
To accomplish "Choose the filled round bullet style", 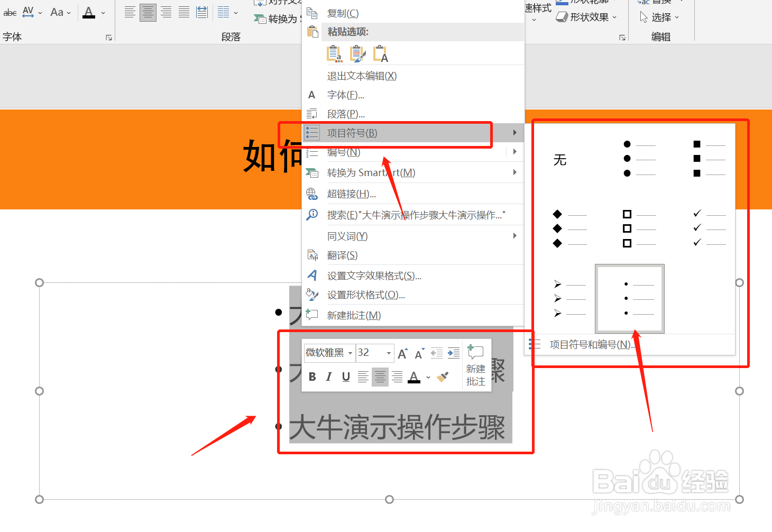I will (x=630, y=159).
